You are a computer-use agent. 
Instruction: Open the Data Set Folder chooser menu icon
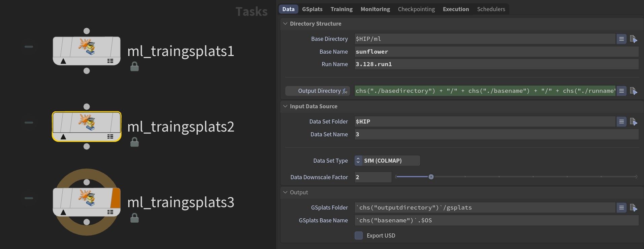pos(621,121)
